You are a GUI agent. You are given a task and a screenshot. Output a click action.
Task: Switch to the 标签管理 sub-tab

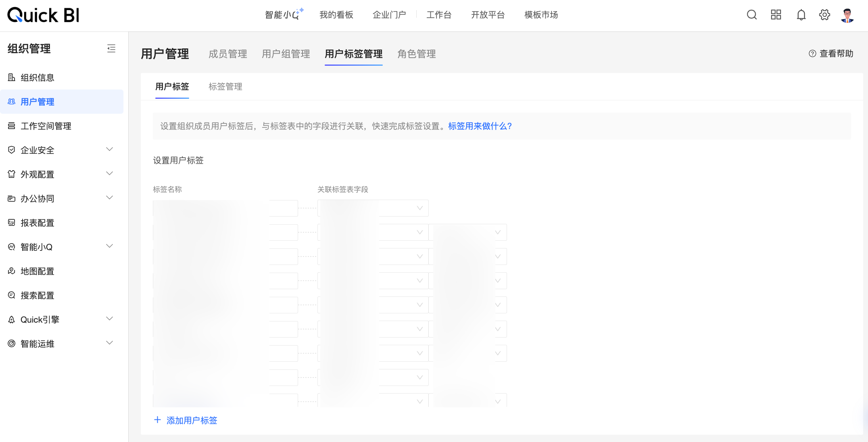pyautogui.click(x=225, y=87)
